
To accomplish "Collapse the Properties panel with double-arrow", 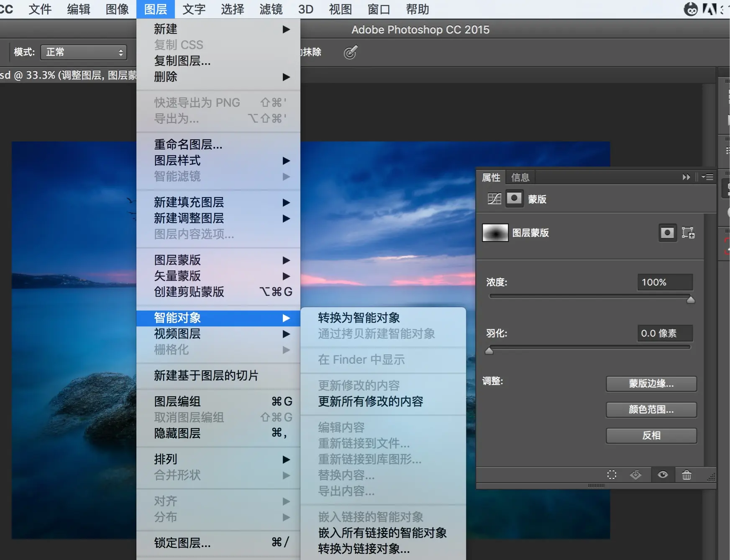I will click(x=686, y=177).
